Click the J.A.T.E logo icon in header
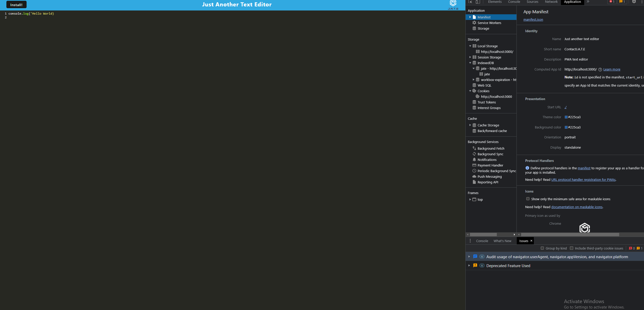644x310 pixels. 453,5
